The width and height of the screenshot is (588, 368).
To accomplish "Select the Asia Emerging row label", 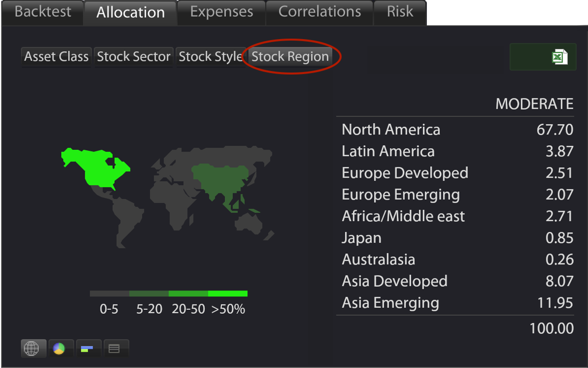I will 390,303.
